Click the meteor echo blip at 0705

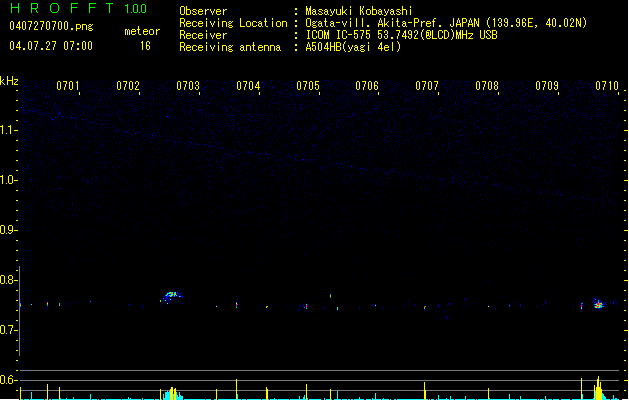(x=306, y=306)
